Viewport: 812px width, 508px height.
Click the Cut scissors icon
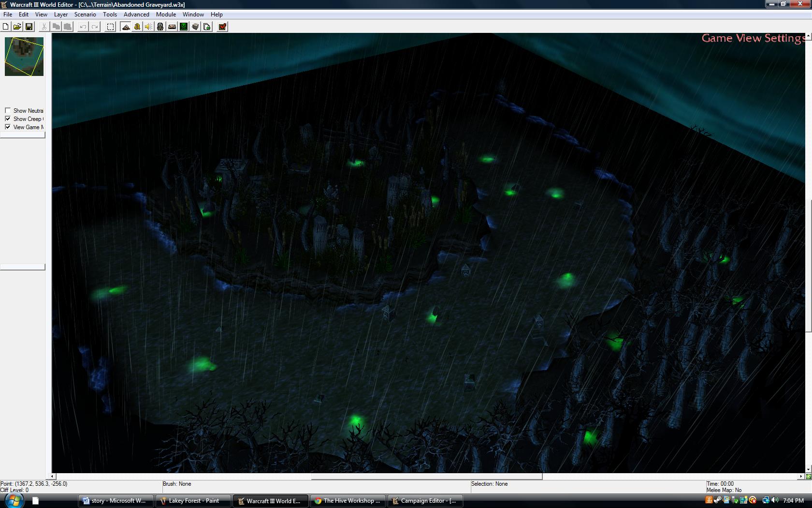pyautogui.click(x=44, y=27)
